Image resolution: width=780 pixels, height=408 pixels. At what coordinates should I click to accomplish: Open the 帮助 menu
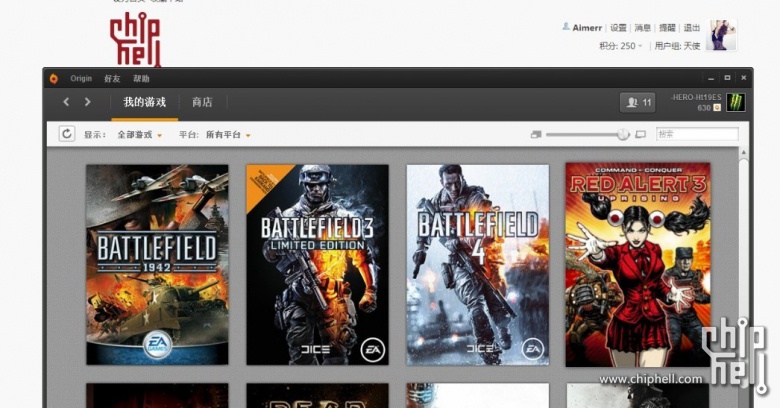pos(141,79)
